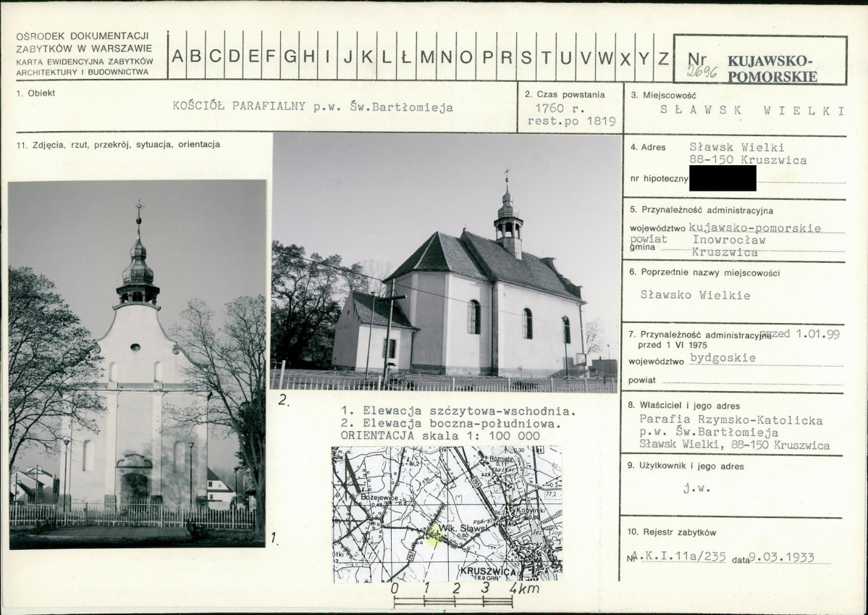Click the orientation map image
This screenshot has width=868, height=615.
pos(447,514)
